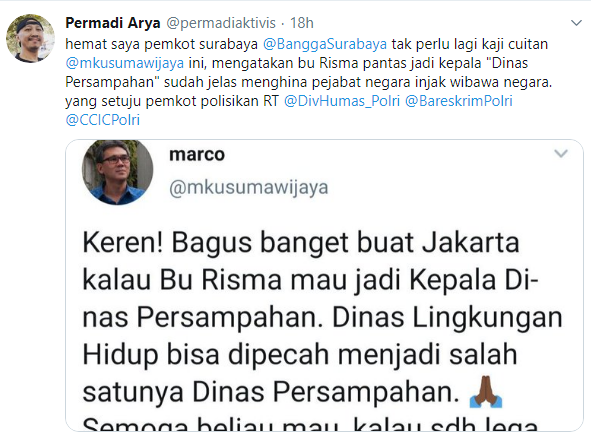
Task: Open the @BanggaSurabaya mention link
Action: click(325, 44)
